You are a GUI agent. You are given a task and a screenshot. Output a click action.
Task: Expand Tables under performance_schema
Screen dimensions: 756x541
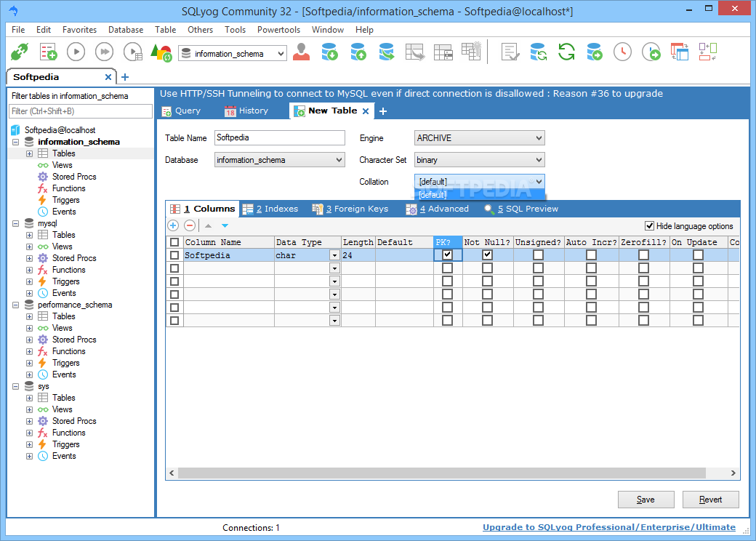[x=29, y=317]
